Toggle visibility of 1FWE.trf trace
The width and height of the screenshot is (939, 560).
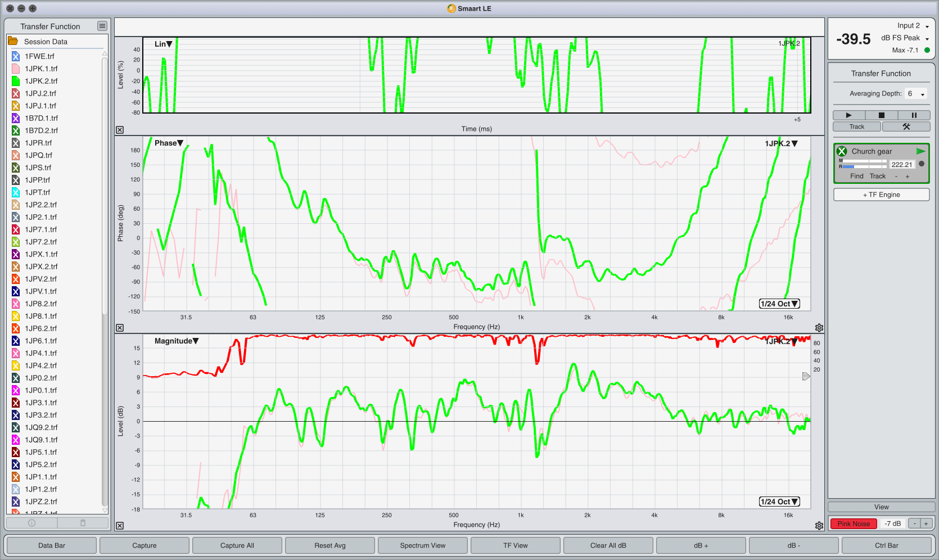pos(16,56)
